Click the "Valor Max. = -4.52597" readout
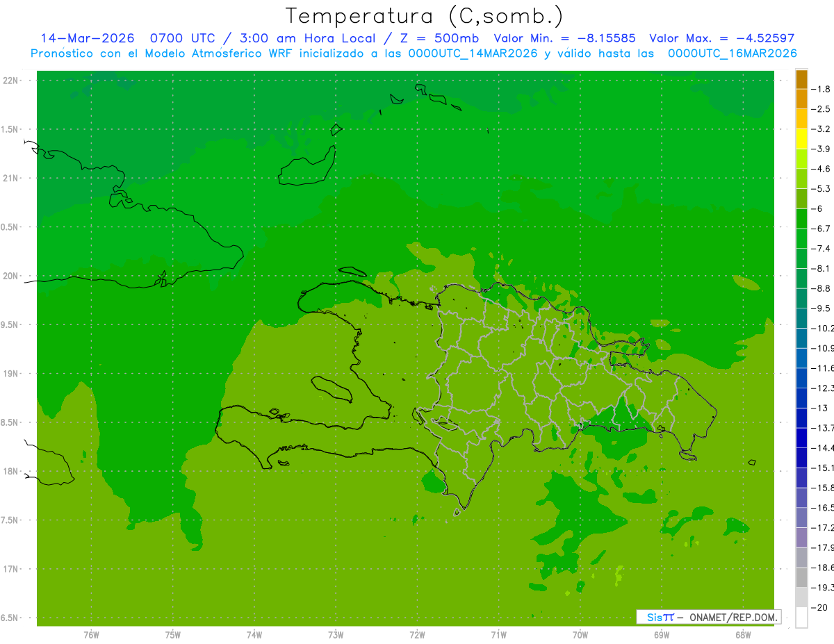 point(721,38)
